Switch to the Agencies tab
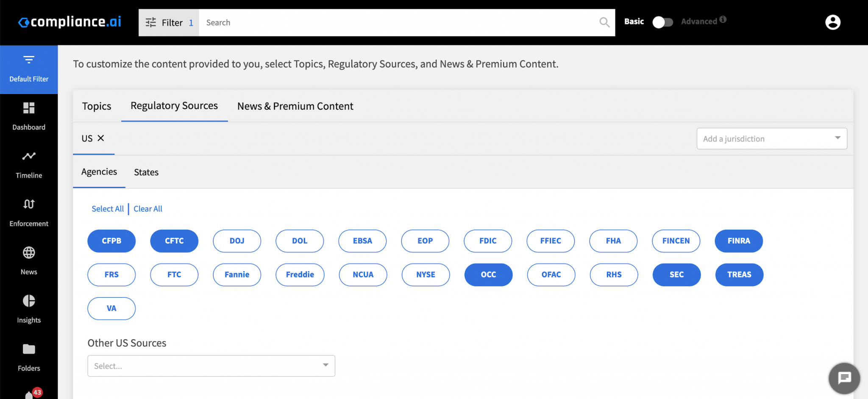This screenshot has height=399, width=868. click(99, 172)
